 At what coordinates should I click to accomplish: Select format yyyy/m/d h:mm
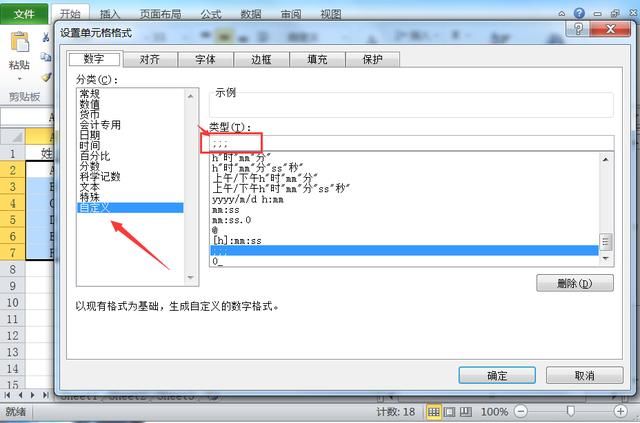pos(404,199)
